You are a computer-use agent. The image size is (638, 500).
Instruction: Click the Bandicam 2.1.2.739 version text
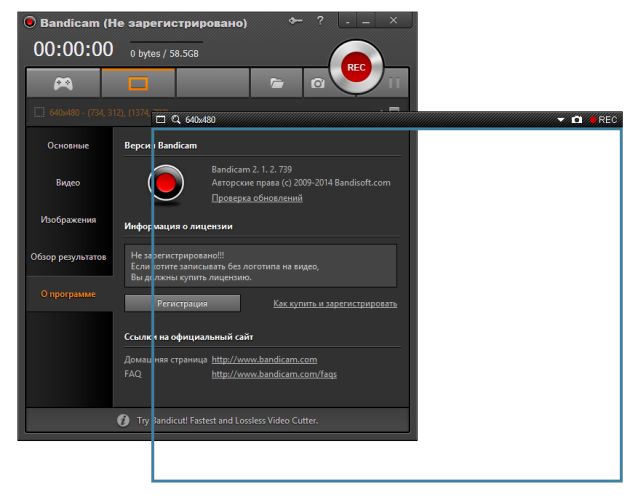251,170
